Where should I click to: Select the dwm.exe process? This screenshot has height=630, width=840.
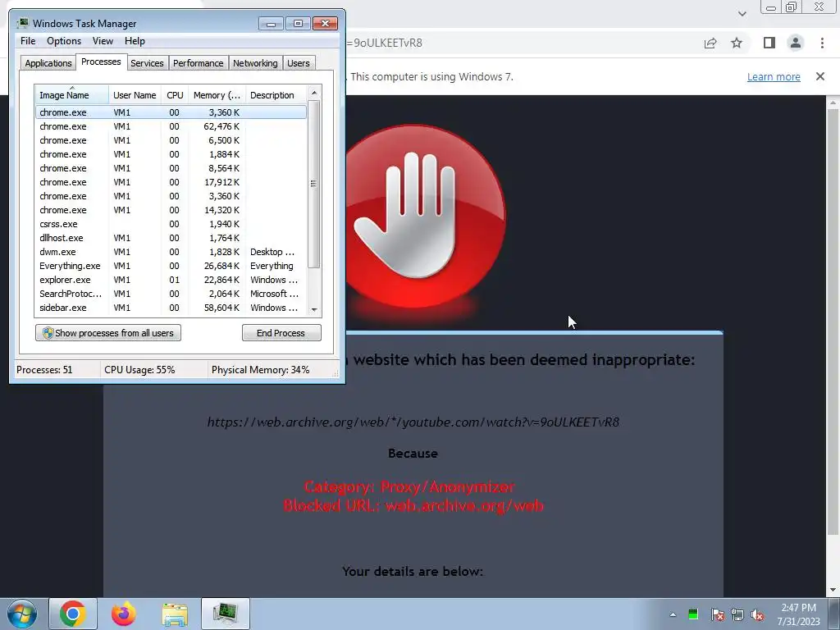(x=171, y=252)
